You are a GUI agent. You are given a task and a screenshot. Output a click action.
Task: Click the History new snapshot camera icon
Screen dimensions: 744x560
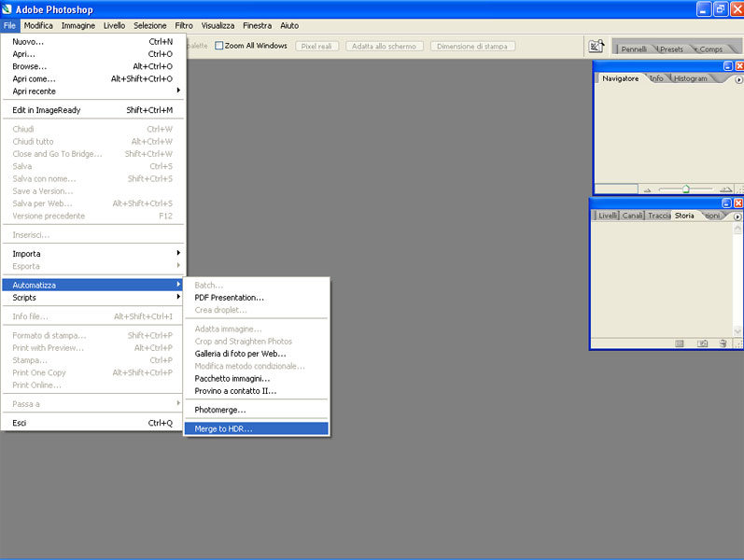click(x=702, y=343)
